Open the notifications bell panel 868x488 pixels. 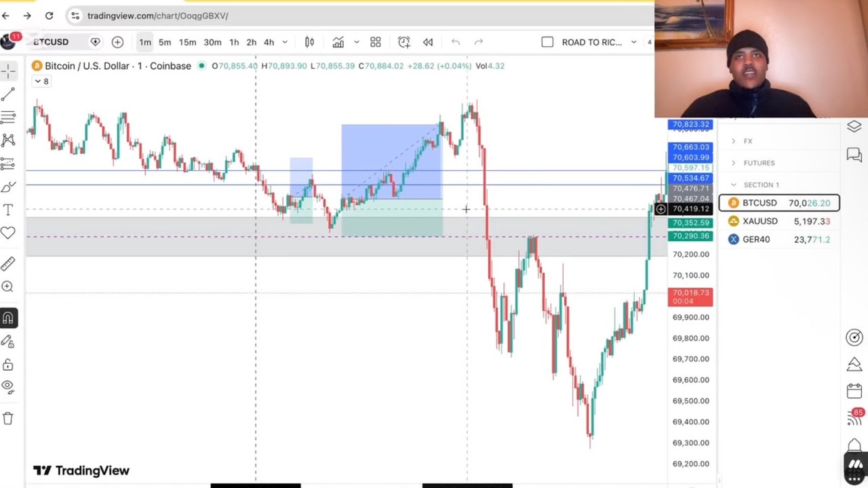click(854, 445)
